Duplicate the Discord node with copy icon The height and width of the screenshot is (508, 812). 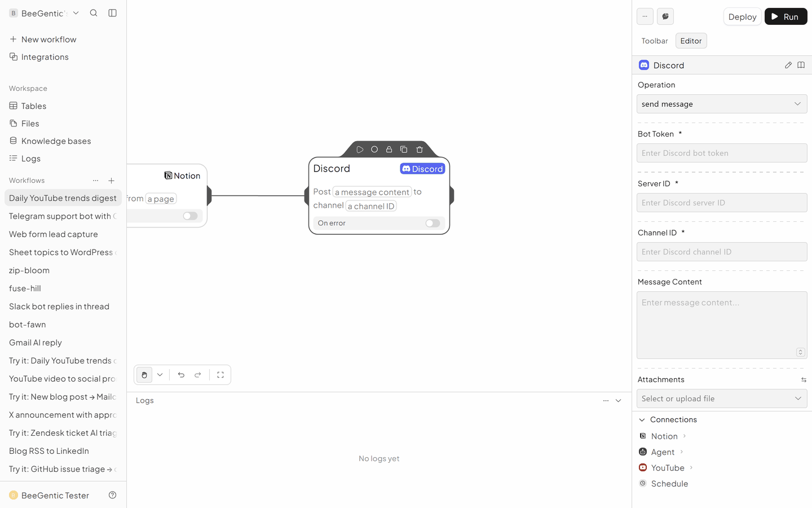coord(404,150)
